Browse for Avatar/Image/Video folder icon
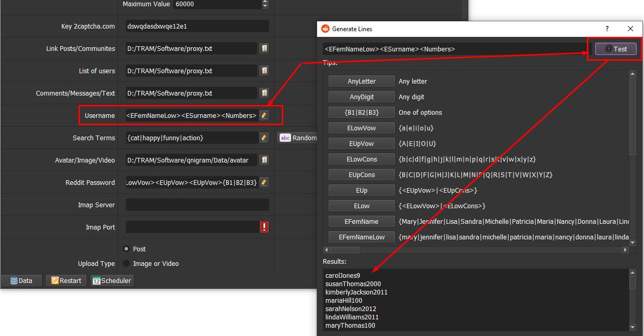 (264, 160)
